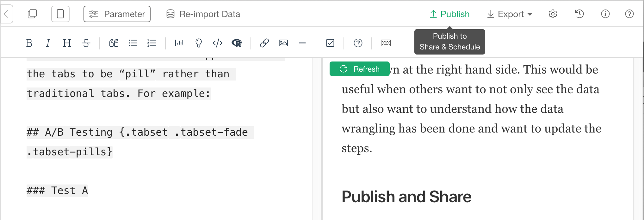Collapse the panel with the left chevron
This screenshot has height=220, width=644.
pyautogui.click(x=6, y=14)
